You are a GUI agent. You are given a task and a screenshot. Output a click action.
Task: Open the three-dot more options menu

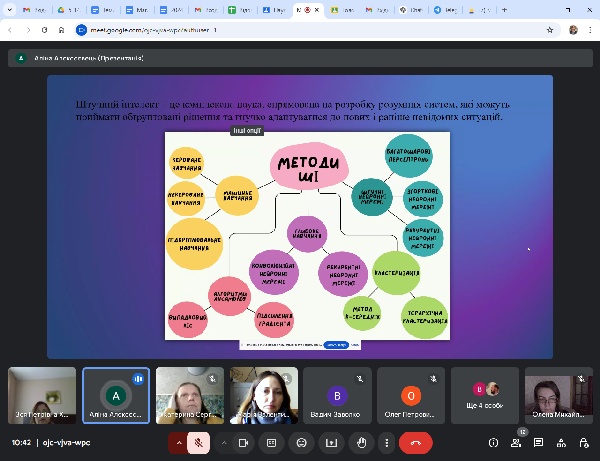(386, 442)
